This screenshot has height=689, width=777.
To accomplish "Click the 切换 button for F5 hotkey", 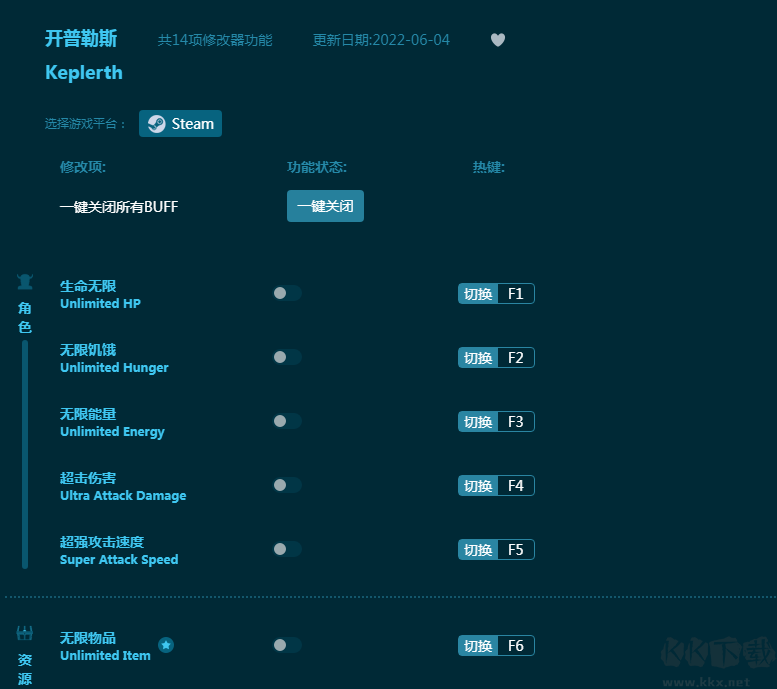I will 478,549.
